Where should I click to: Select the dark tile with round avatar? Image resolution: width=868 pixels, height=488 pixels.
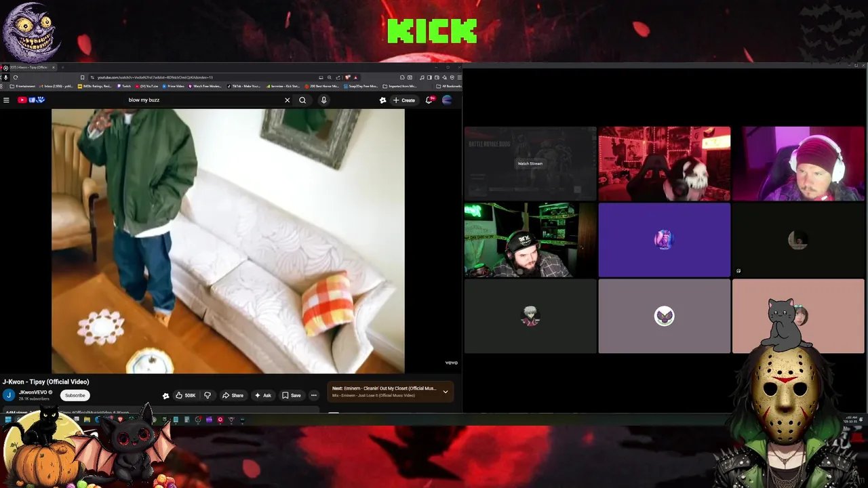(x=798, y=240)
